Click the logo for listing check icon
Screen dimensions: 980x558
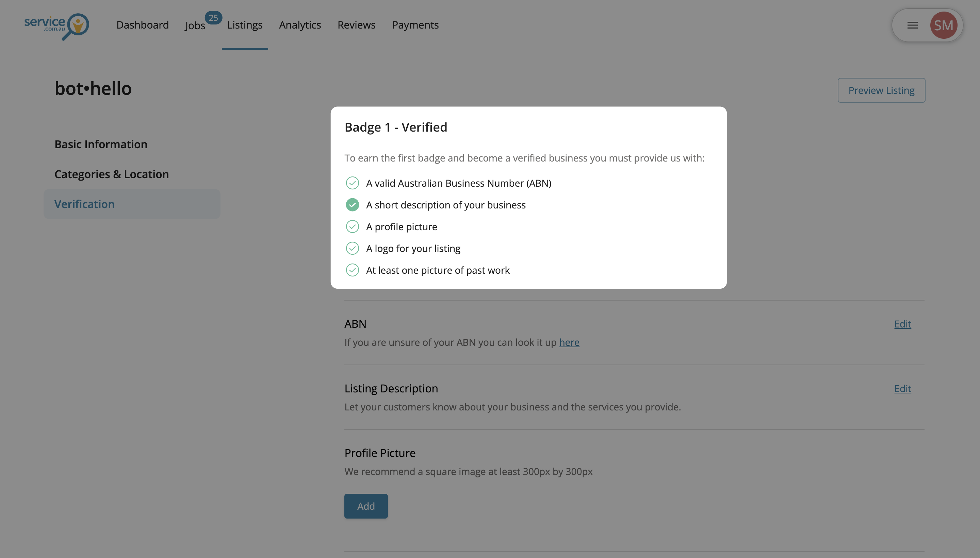(352, 249)
